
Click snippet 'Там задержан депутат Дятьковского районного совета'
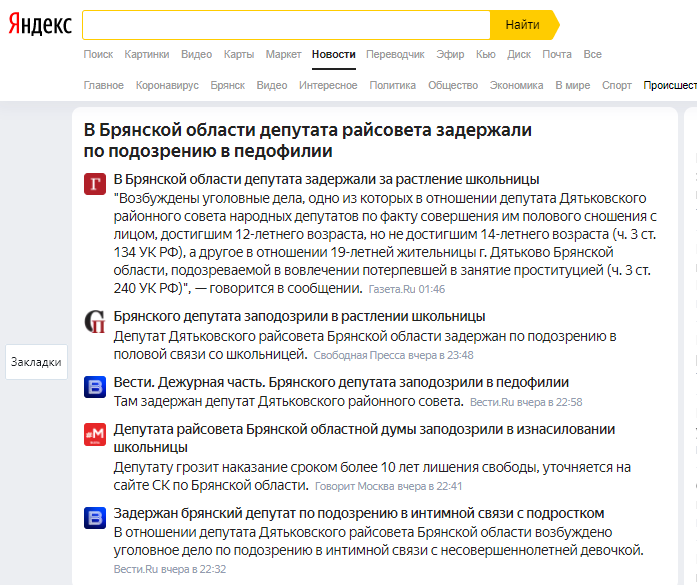click(288, 401)
